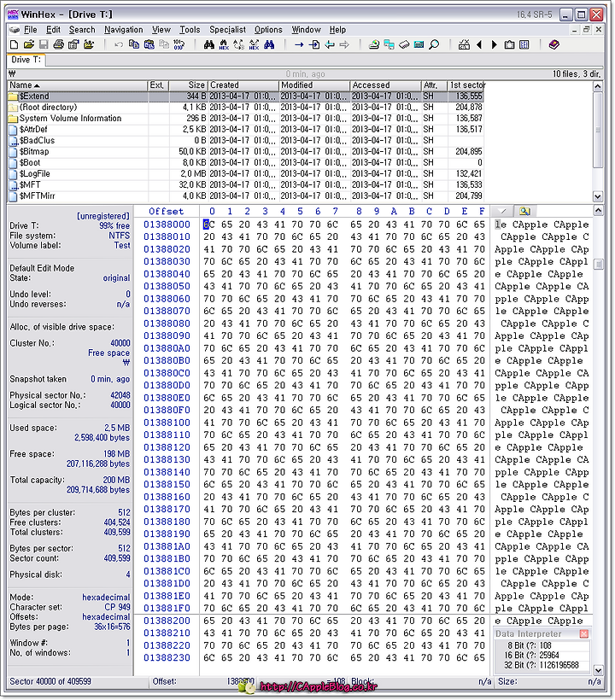Click the inner document restore button
Screen dimensions: 615x700
[x=587, y=30]
